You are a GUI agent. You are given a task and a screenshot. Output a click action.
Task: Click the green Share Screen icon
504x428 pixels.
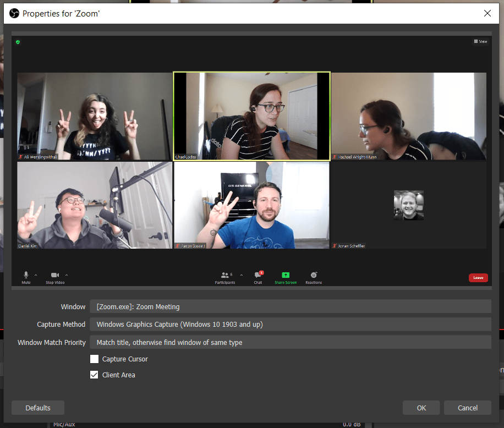click(x=286, y=275)
